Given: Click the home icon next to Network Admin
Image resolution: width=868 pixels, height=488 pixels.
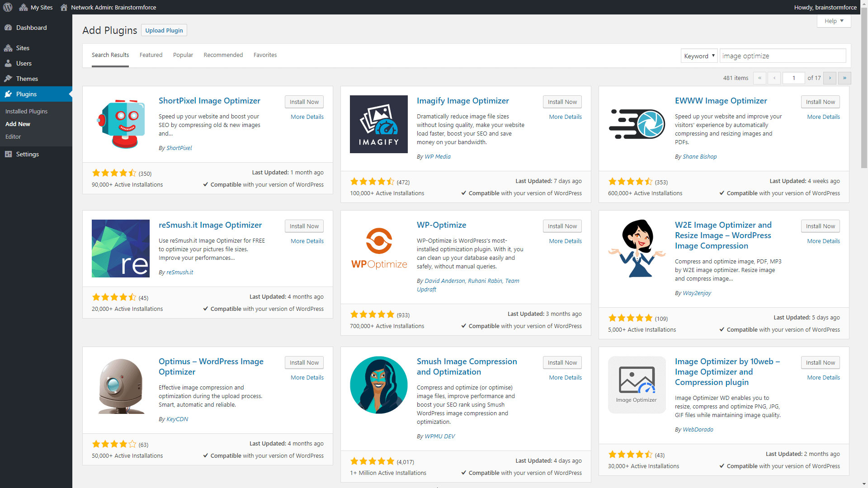Looking at the screenshot, I should click(63, 7).
